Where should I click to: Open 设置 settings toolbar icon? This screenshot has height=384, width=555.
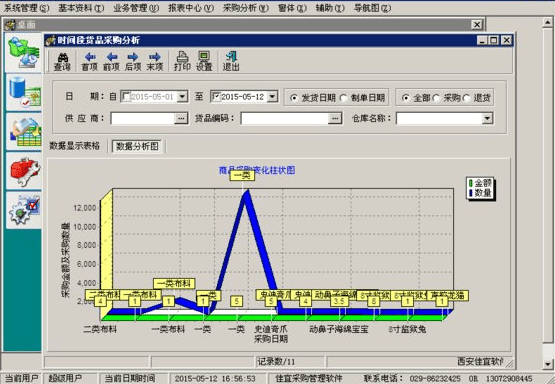204,61
